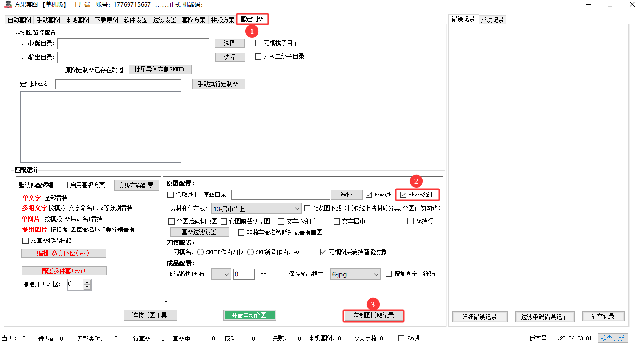Screen dimensions: 644x357
Task: Open 高级方案配置
Action: click(136, 185)
